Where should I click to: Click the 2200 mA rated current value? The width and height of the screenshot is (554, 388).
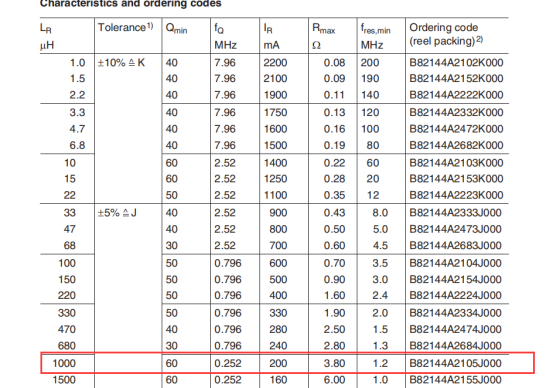[275, 63]
